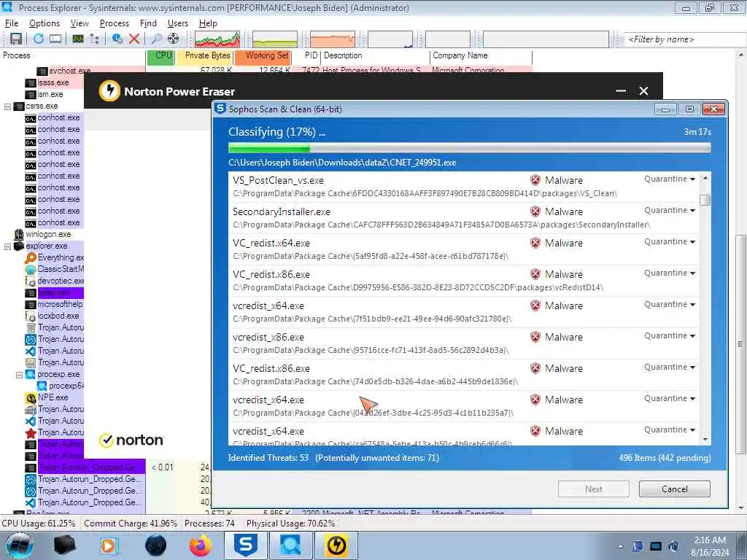
Task: Sort by the Private Bytes column header
Action: pyautogui.click(x=204, y=55)
